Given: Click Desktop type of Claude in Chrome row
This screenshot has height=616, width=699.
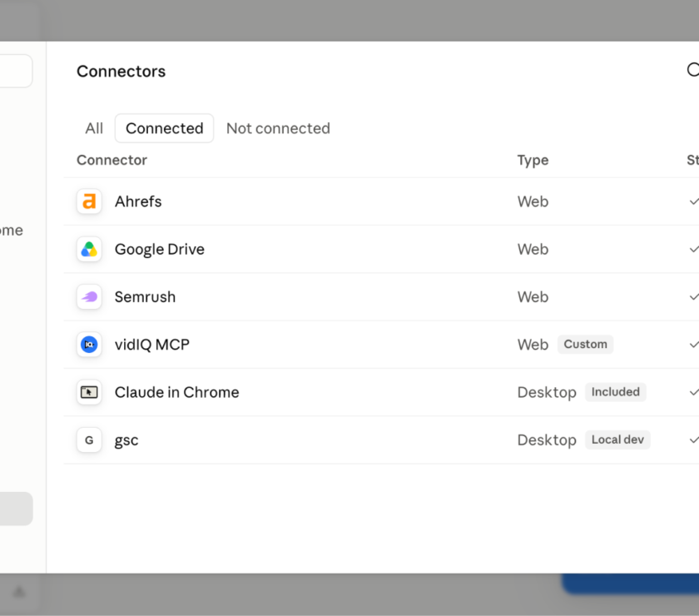Looking at the screenshot, I should click(x=547, y=393).
